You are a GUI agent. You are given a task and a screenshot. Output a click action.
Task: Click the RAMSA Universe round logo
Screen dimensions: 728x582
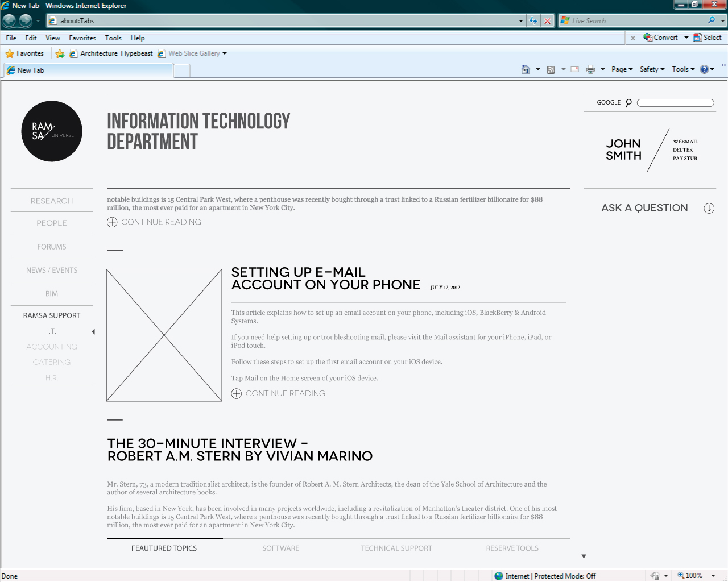52,131
